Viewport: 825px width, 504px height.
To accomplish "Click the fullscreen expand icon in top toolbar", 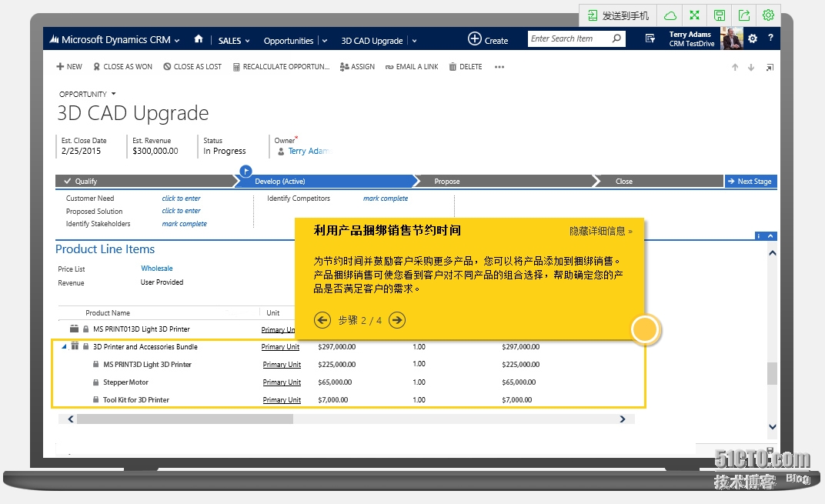I will point(694,15).
